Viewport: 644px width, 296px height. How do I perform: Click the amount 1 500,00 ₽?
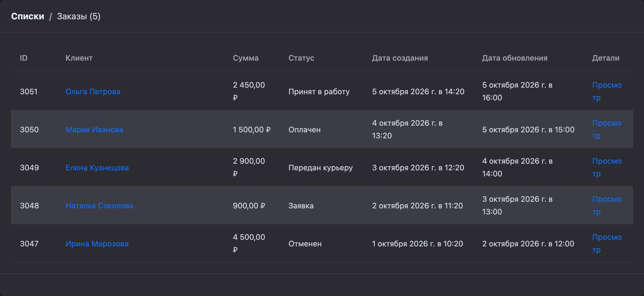(x=252, y=130)
